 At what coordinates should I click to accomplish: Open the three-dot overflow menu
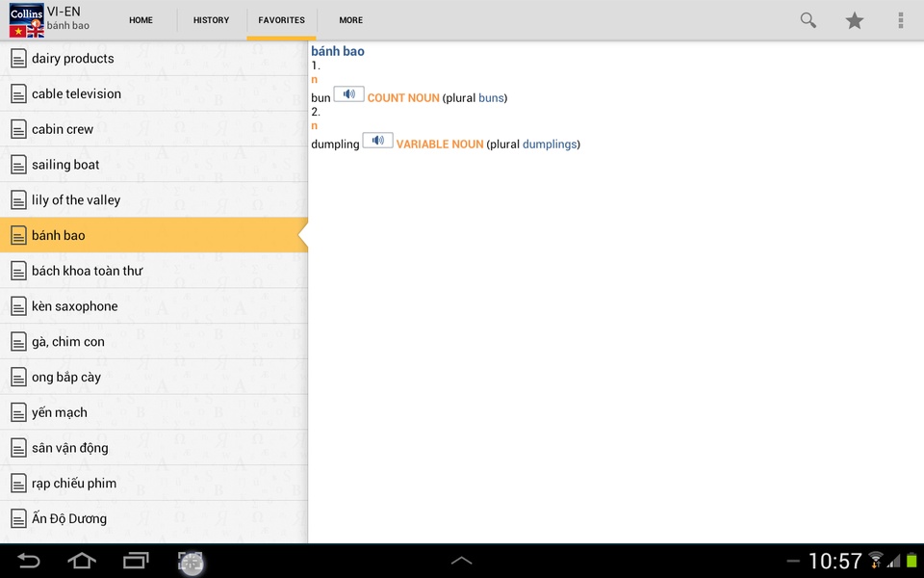click(901, 20)
